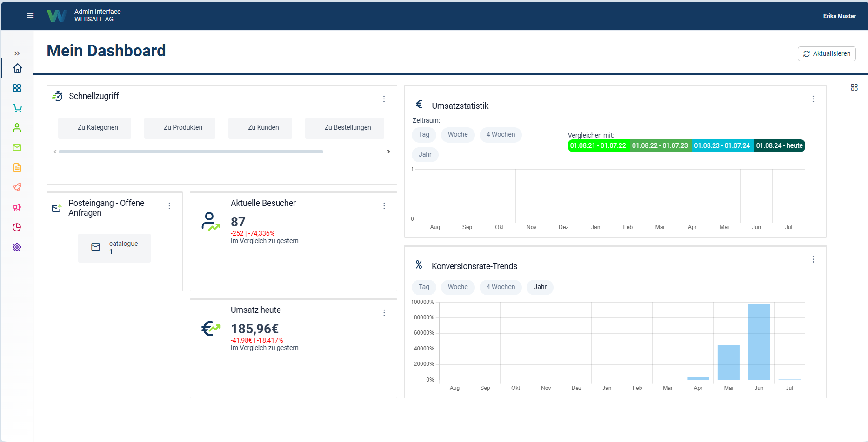Open the shopping cart section in sidebar
The image size is (868, 442).
click(17, 108)
